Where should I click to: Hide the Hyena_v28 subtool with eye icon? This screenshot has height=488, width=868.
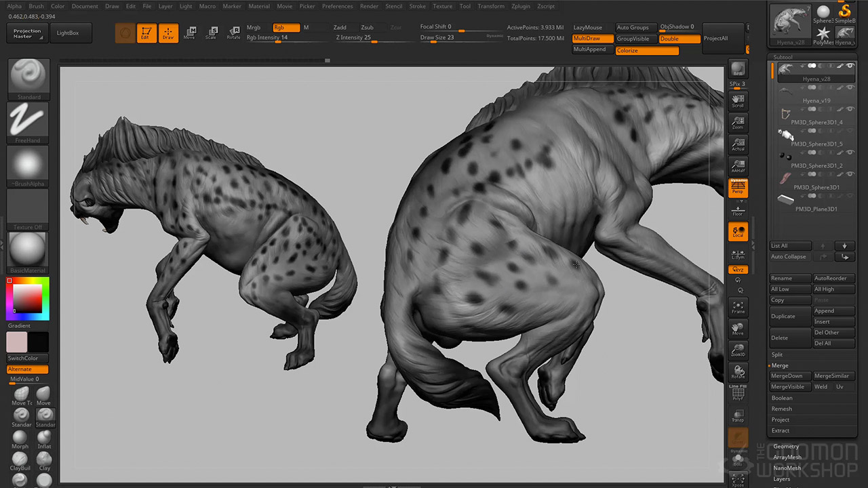point(850,66)
